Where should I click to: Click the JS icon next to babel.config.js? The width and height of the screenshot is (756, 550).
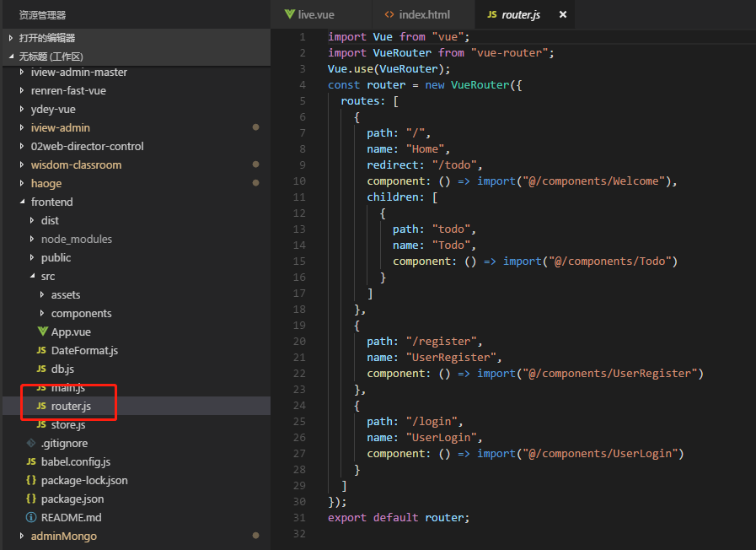pyautogui.click(x=31, y=461)
